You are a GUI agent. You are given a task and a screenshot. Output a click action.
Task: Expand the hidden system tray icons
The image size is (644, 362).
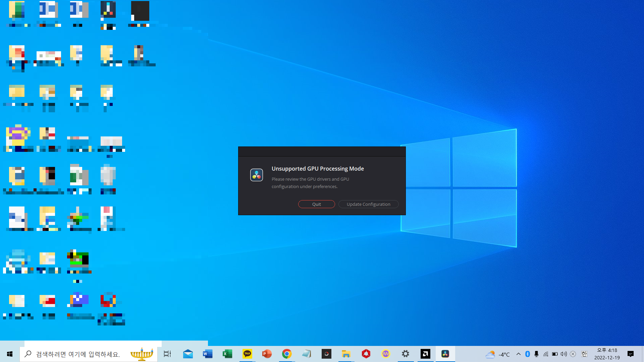(x=519, y=354)
